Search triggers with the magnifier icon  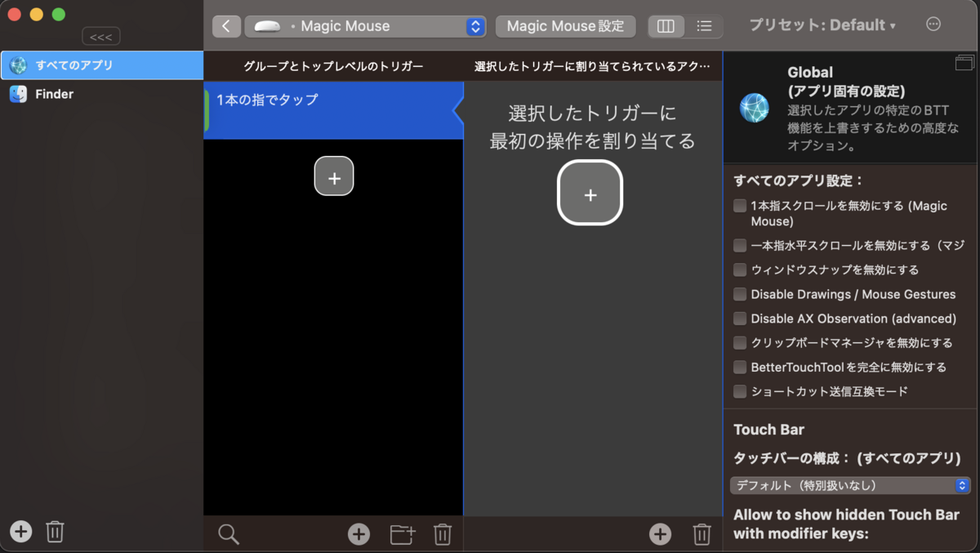click(x=229, y=534)
